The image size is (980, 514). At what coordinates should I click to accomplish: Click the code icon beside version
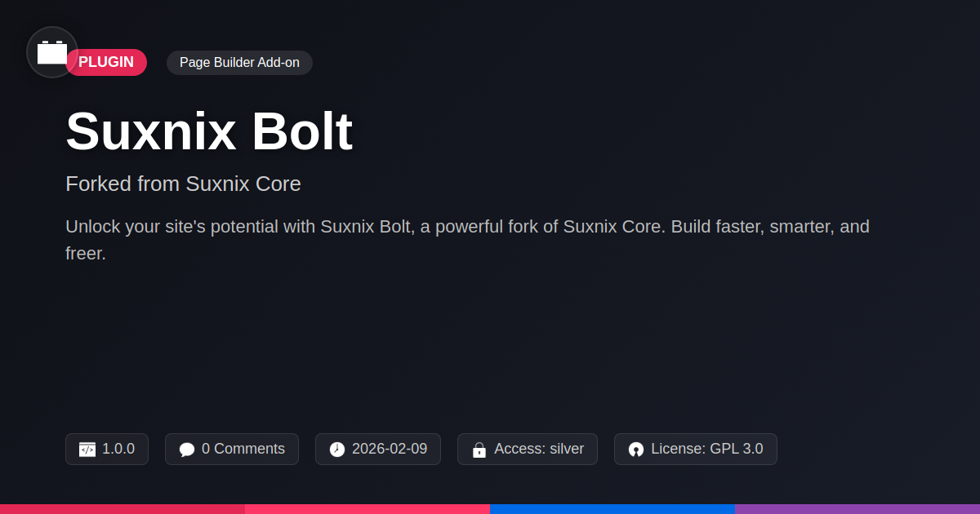click(87, 450)
